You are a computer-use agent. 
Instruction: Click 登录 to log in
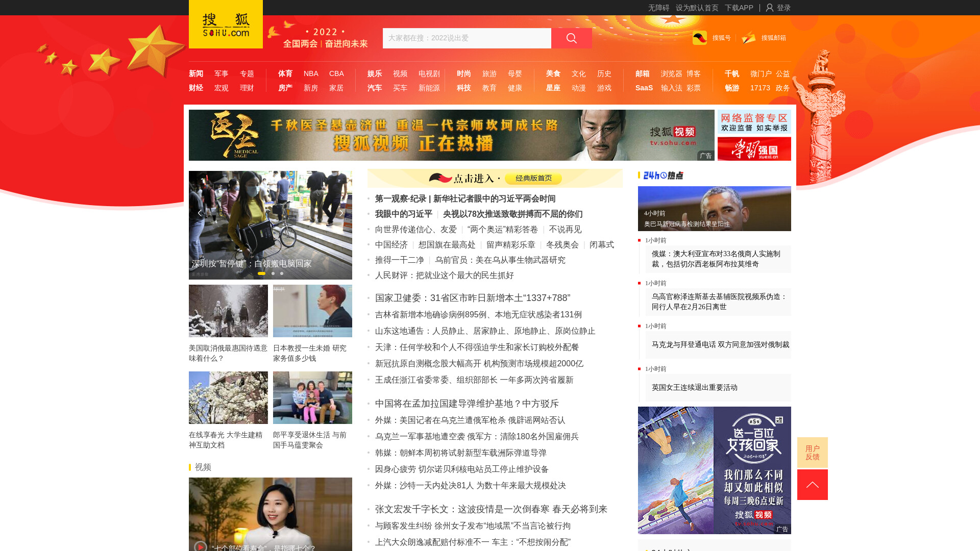coord(783,8)
